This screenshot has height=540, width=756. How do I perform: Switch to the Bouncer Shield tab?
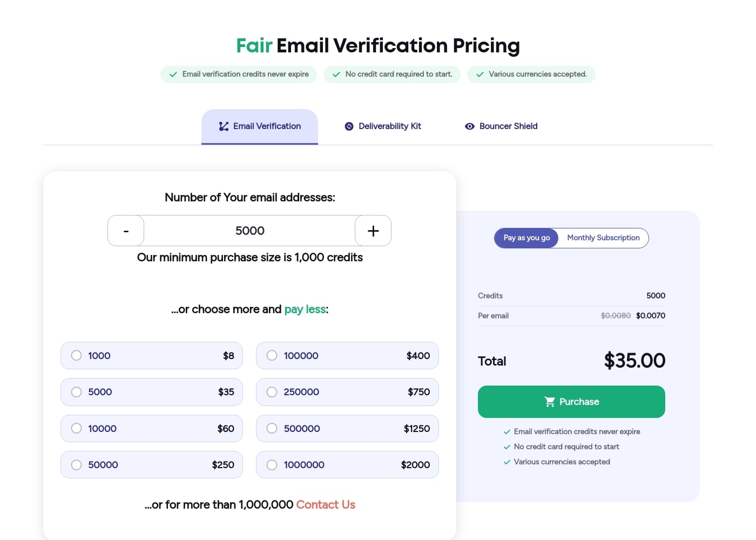click(x=501, y=126)
